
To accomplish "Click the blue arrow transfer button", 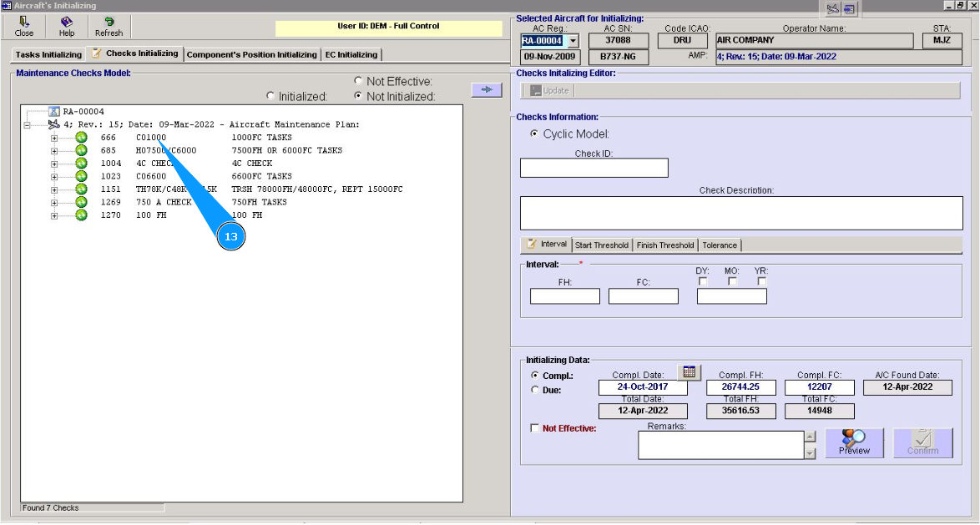I will 486,89.
